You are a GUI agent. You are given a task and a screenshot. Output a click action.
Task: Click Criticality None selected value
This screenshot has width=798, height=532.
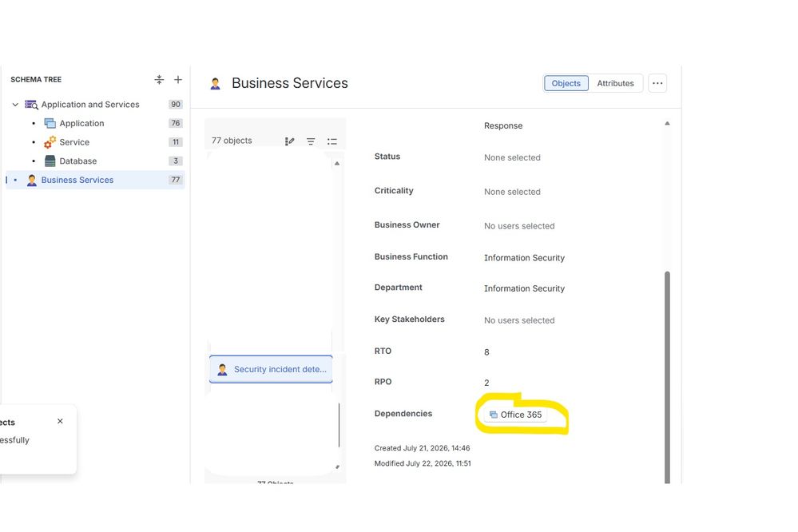coord(512,192)
